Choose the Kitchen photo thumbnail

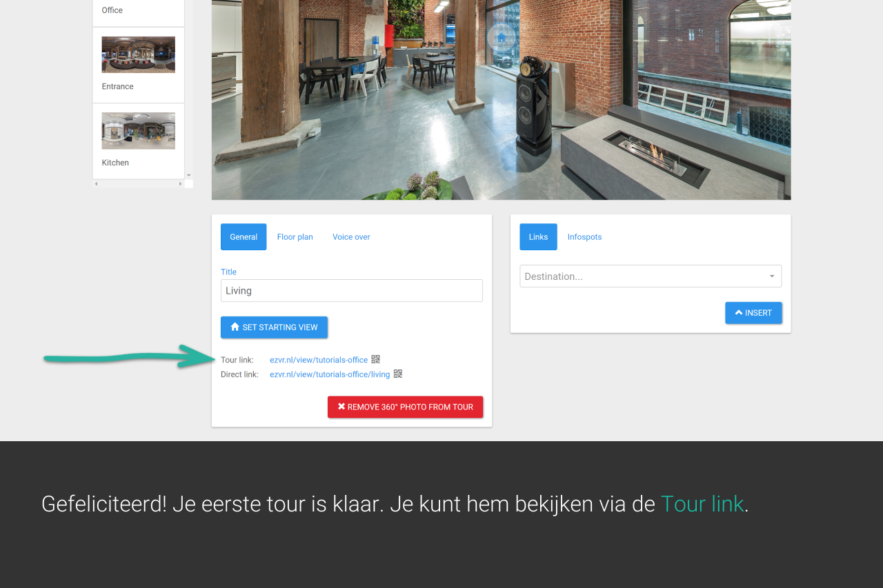click(138, 131)
